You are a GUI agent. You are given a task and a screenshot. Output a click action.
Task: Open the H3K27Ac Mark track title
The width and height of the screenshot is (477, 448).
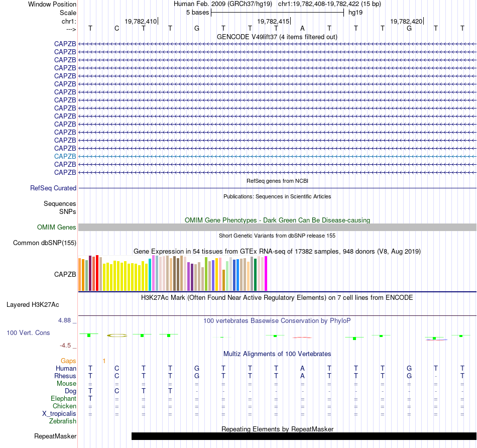[277, 297]
